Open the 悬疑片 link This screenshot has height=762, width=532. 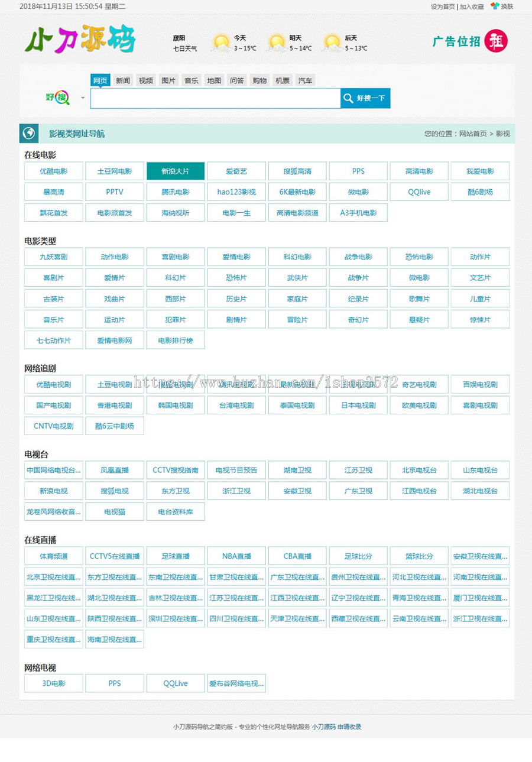419,319
